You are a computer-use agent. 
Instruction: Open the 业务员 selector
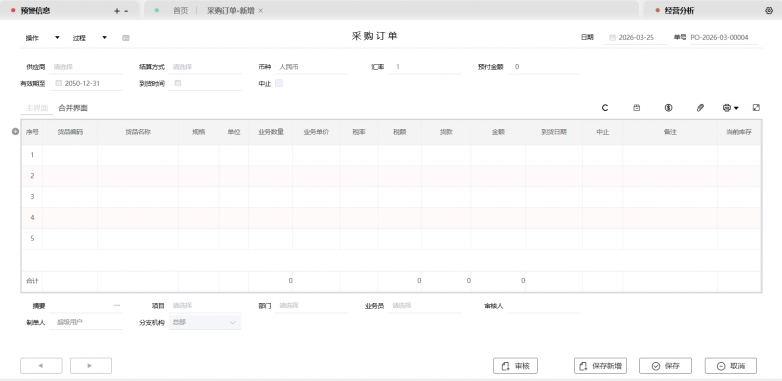coord(425,306)
